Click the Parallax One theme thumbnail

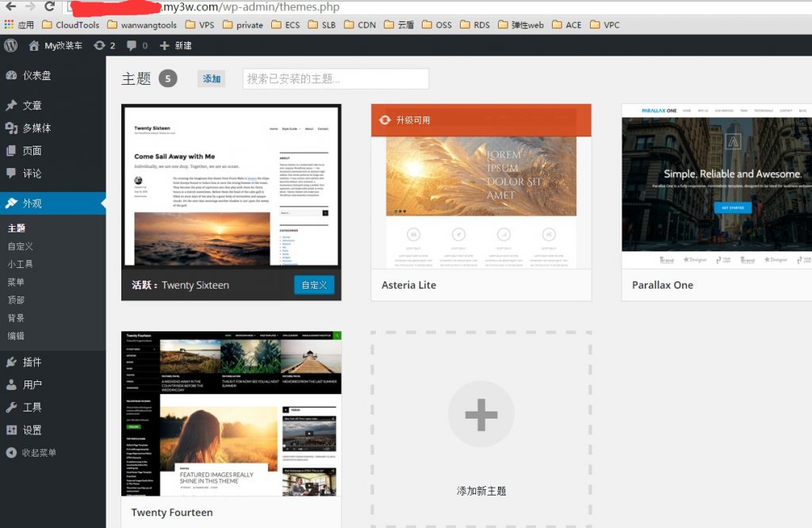pos(716,187)
